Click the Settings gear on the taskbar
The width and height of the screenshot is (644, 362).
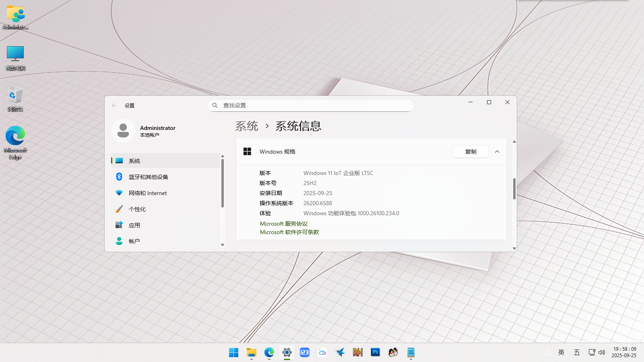tap(287, 352)
